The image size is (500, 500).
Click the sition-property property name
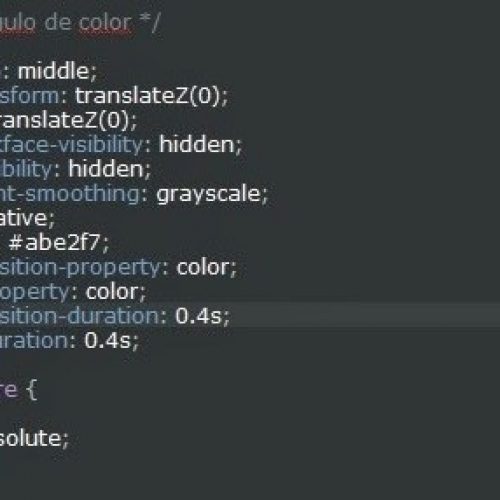tap(80, 267)
